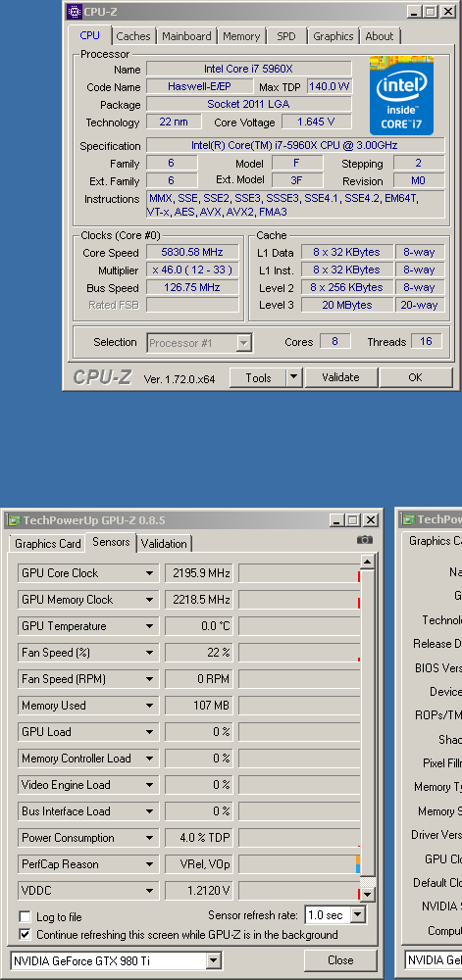This screenshot has width=462, height=980.
Task: Click the OK button in CPU-Z
Action: 415,377
